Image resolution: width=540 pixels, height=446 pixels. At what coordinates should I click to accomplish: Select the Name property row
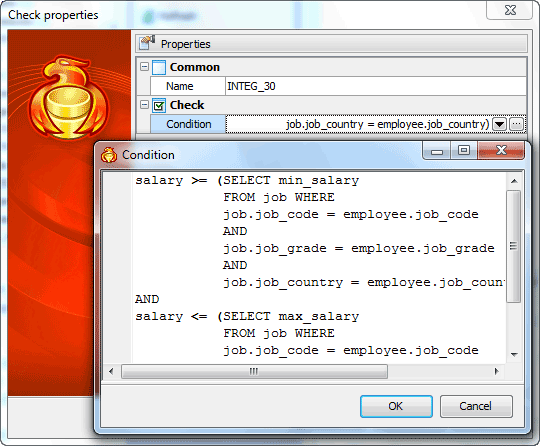click(x=338, y=86)
